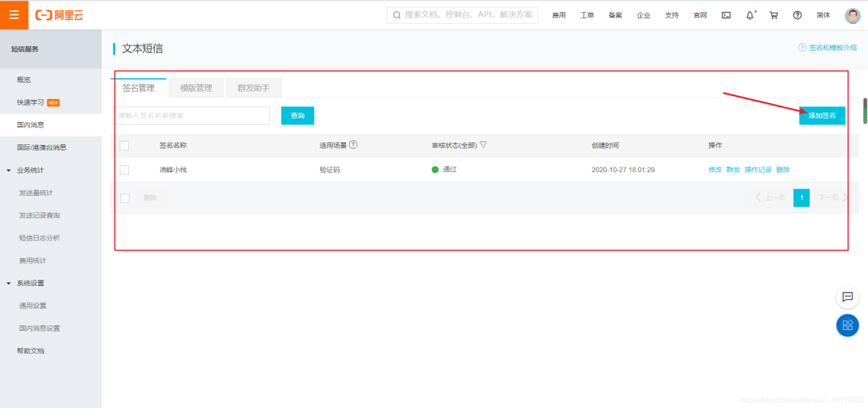Viewport: 868px width, 408px height.
Task: Open the shopping cart icon
Action: [774, 15]
